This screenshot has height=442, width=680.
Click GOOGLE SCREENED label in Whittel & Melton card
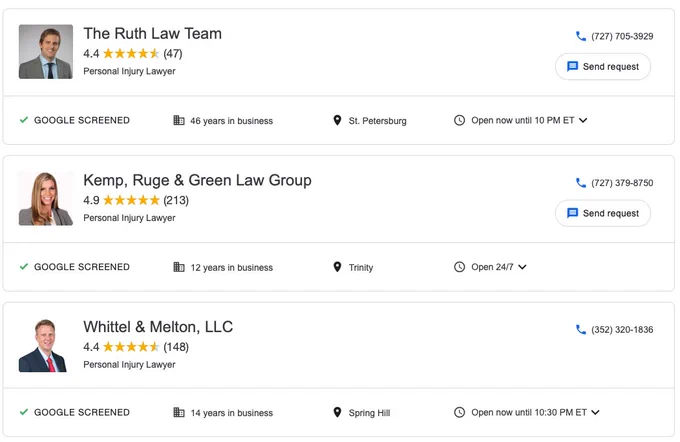(82, 412)
